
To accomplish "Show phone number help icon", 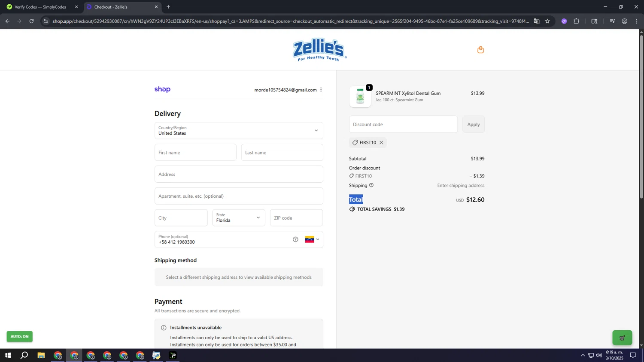I will pos(295,239).
